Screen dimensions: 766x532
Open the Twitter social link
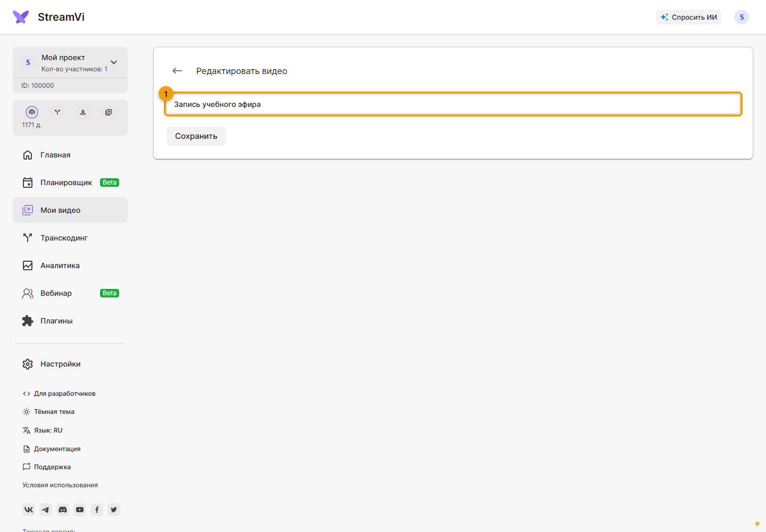pyautogui.click(x=114, y=510)
